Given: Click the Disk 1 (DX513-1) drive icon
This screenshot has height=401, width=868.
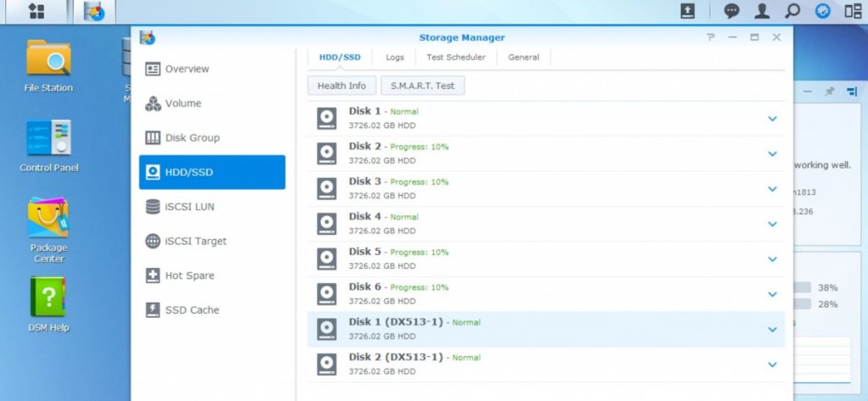Looking at the screenshot, I should click(x=326, y=330).
